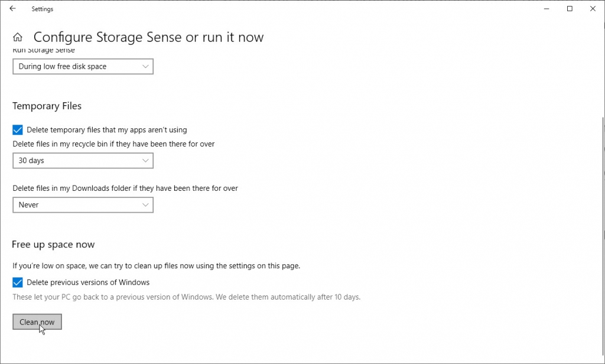The image size is (605, 364).
Task: Open the Run Storage Sense dropdown arrow
Action: [x=145, y=66]
